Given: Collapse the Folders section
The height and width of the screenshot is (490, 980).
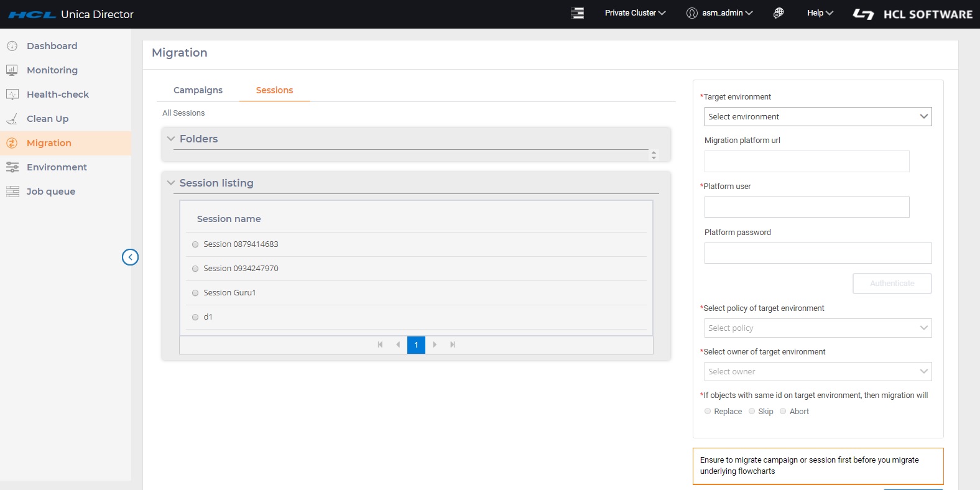Looking at the screenshot, I should pos(171,139).
